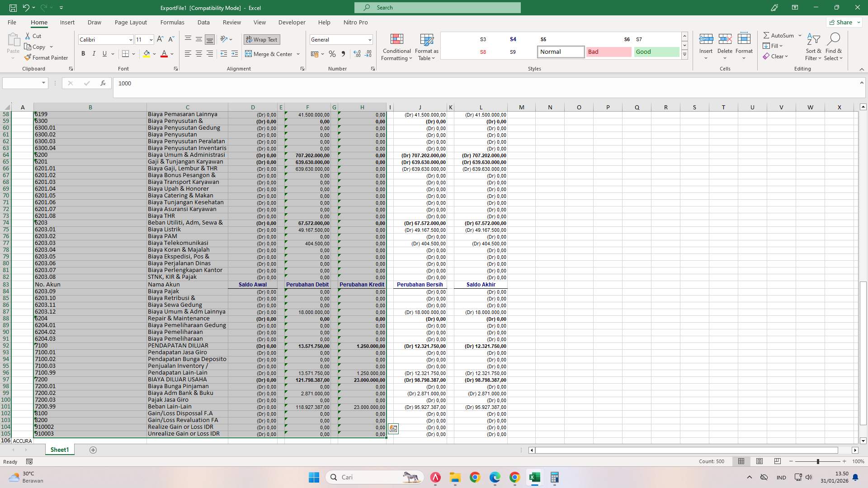
Task: Open the Fill Color dropdown arrow
Action: [x=154, y=54]
